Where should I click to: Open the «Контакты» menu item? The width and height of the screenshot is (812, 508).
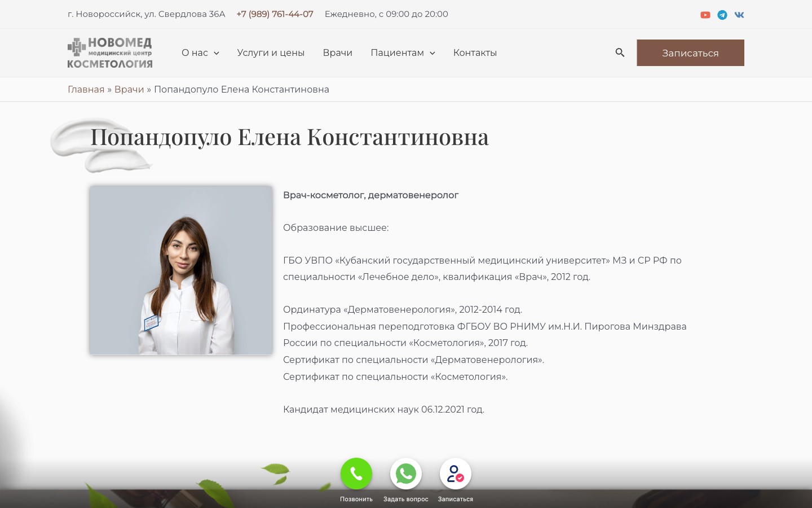pyautogui.click(x=475, y=52)
